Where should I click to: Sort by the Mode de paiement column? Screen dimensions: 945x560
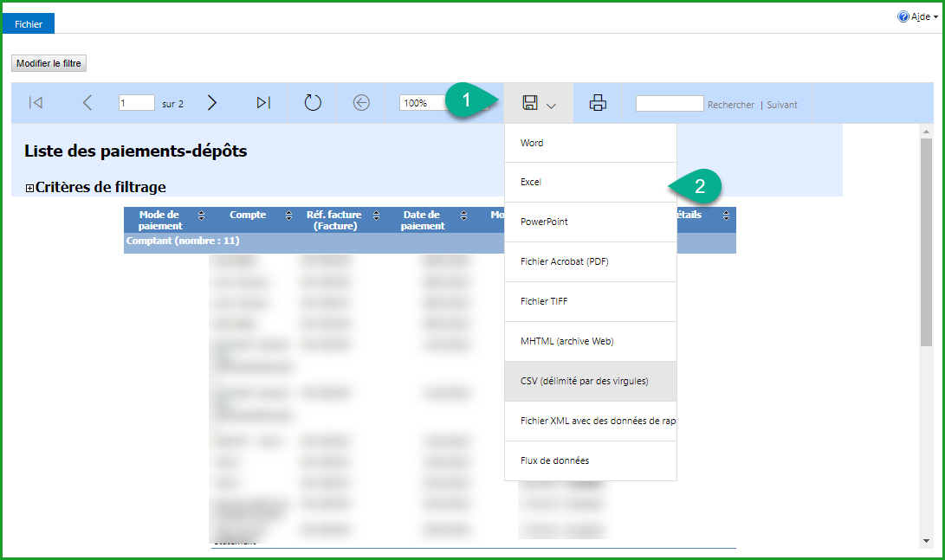click(x=202, y=216)
